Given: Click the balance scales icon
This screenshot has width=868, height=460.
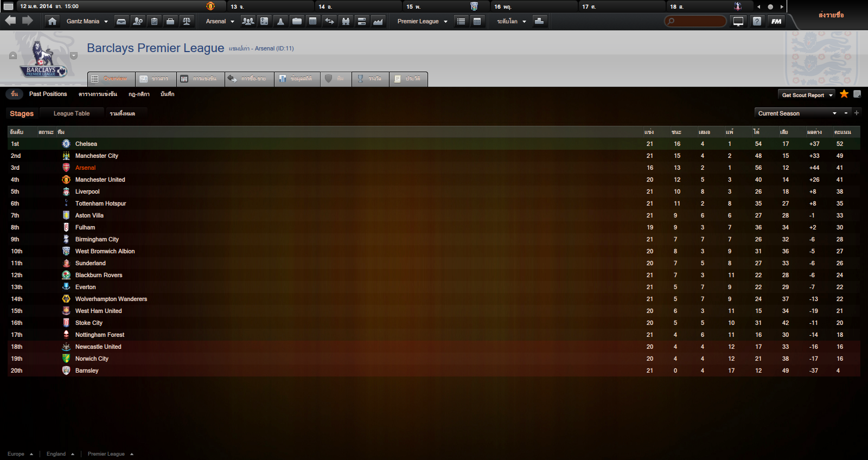Looking at the screenshot, I should pyautogui.click(x=187, y=21).
